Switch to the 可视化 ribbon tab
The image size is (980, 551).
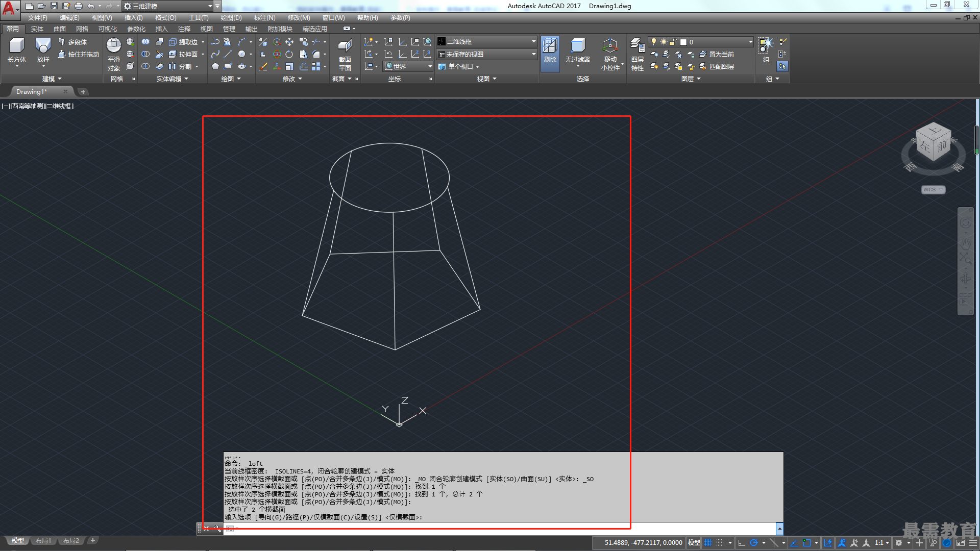point(108,29)
